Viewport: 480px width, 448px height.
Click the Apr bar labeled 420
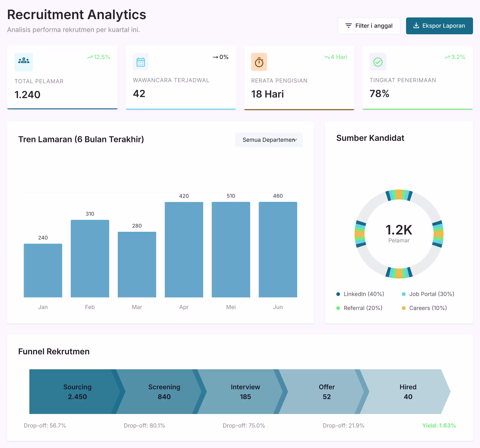coord(184,250)
